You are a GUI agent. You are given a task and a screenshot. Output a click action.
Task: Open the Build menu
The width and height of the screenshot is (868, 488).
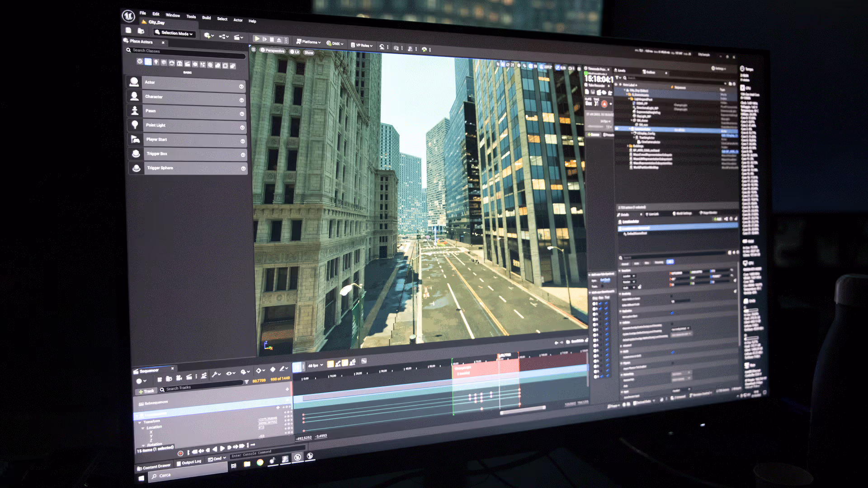pyautogui.click(x=207, y=18)
